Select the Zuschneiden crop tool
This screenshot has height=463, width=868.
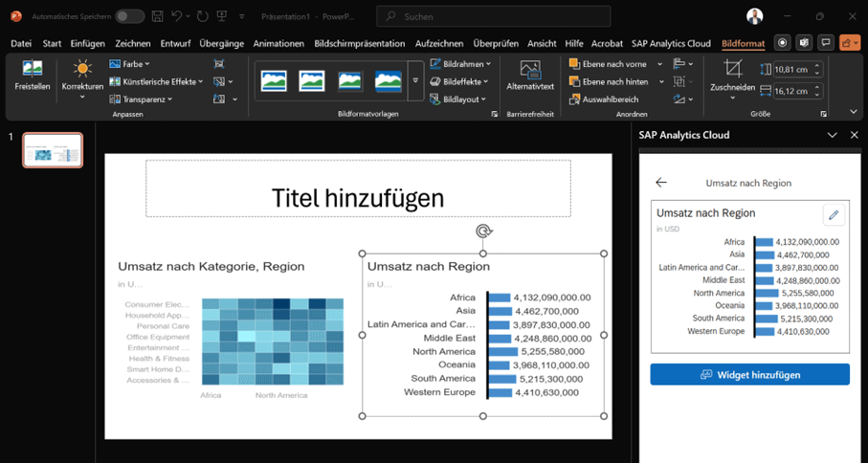click(733, 75)
